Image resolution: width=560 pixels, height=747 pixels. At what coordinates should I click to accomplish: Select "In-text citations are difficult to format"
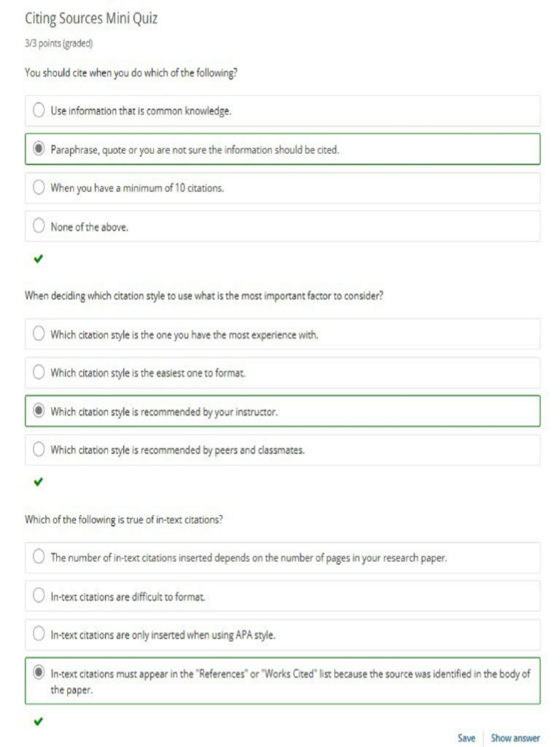tap(39, 596)
